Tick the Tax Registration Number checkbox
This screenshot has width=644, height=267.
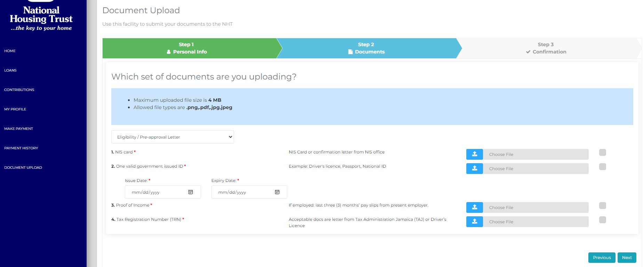[602, 220]
